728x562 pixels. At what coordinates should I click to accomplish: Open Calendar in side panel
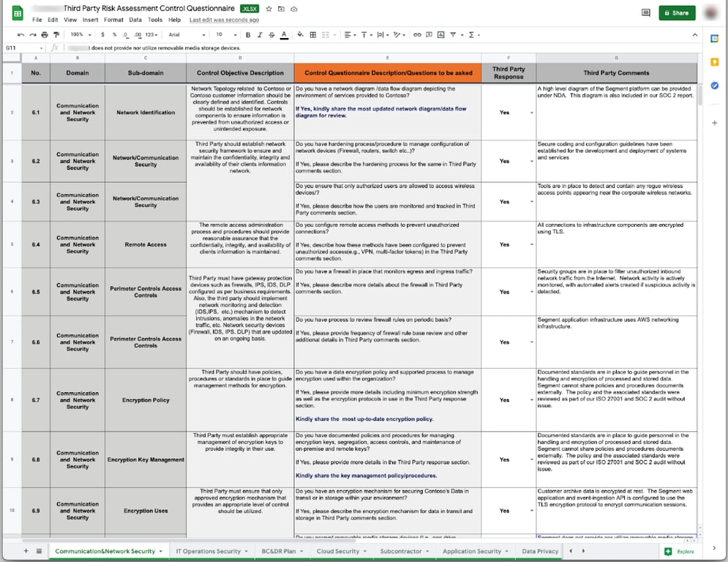(715, 39)
